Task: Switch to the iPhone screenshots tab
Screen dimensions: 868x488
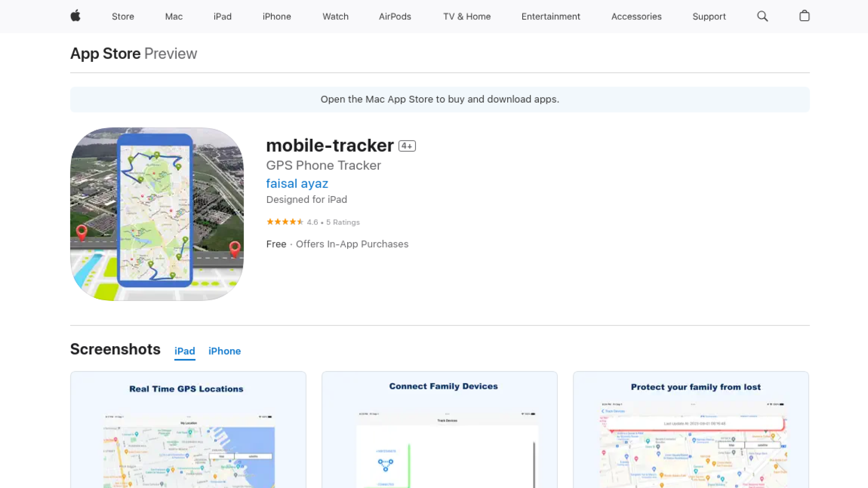Action: coord(224,351)
